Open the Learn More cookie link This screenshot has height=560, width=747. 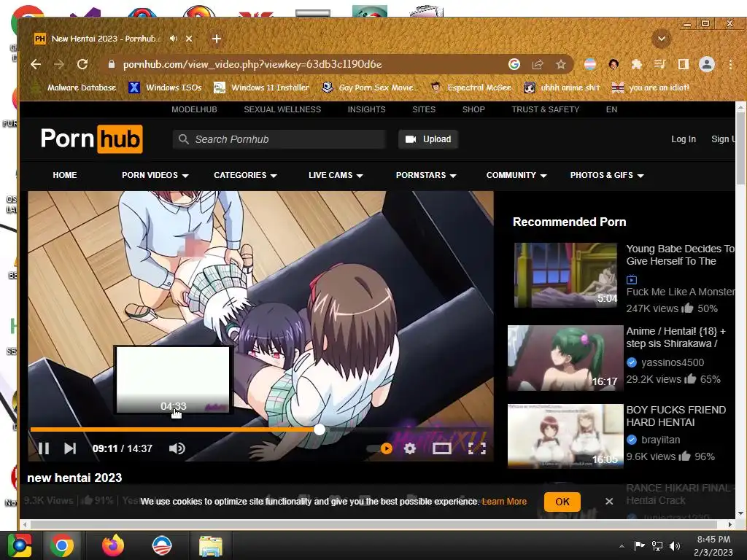point(504,502)
